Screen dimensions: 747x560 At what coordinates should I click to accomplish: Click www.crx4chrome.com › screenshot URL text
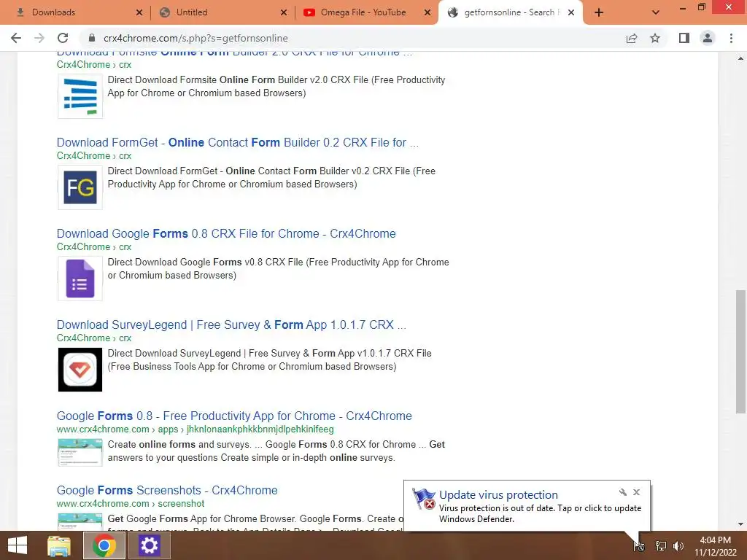[x=130, y=503]
